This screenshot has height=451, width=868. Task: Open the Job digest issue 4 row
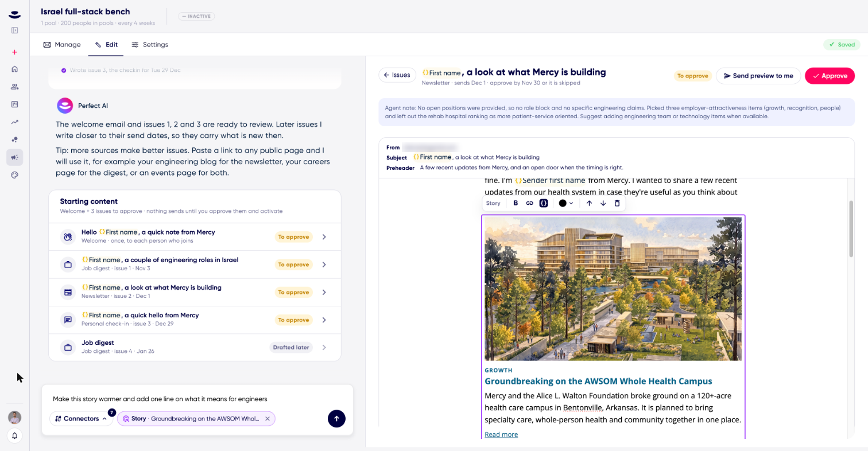(x=195, y=347)
